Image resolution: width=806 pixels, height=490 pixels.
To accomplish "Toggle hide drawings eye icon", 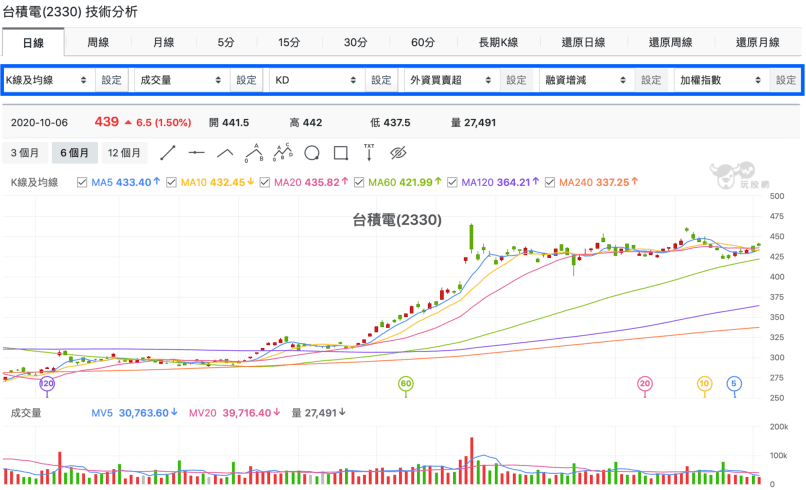I will 398,153.
